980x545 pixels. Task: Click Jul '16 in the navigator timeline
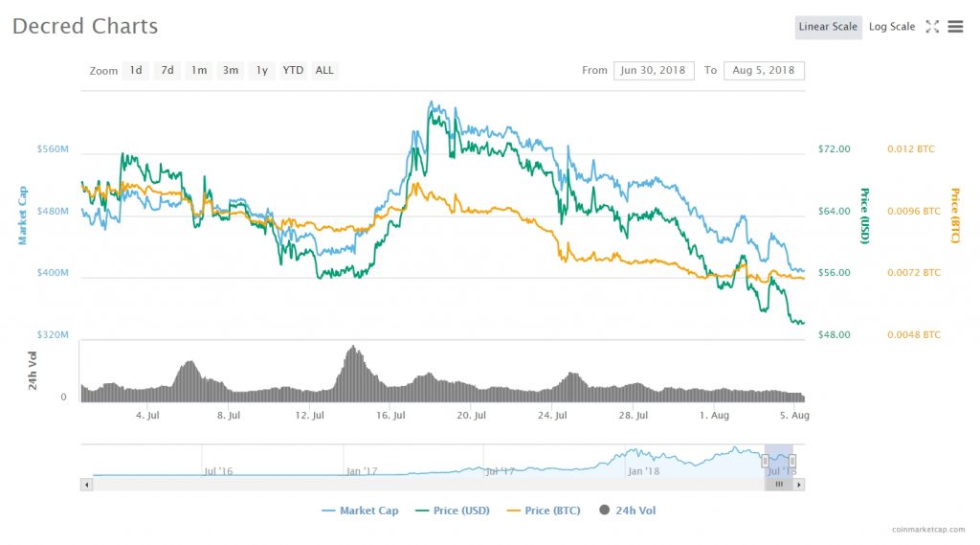(x=218, y=471)
